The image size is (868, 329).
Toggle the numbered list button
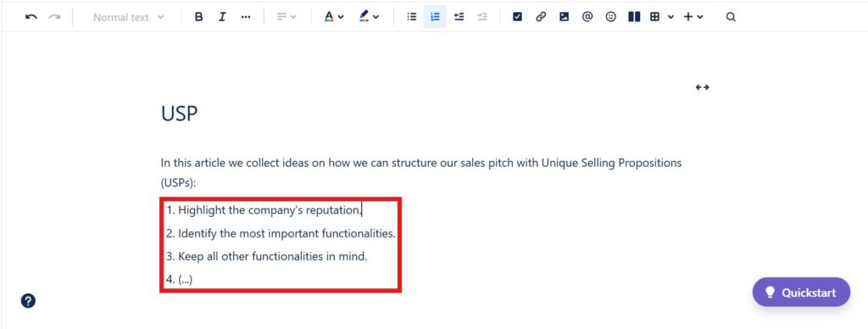tap(435, 17)
